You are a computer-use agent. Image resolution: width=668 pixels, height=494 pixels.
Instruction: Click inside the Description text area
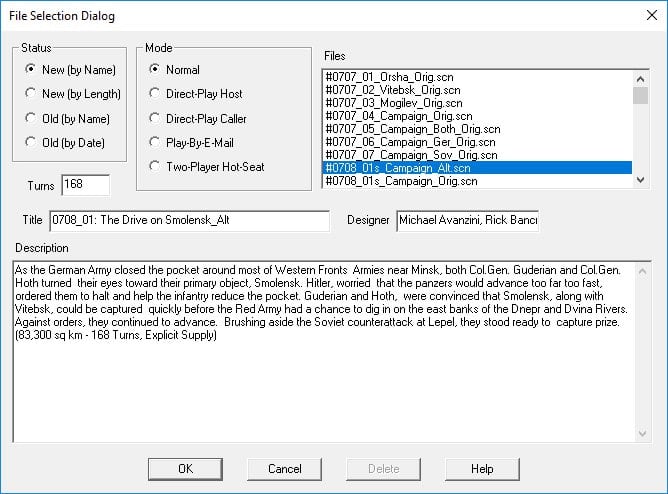[324, 351]
